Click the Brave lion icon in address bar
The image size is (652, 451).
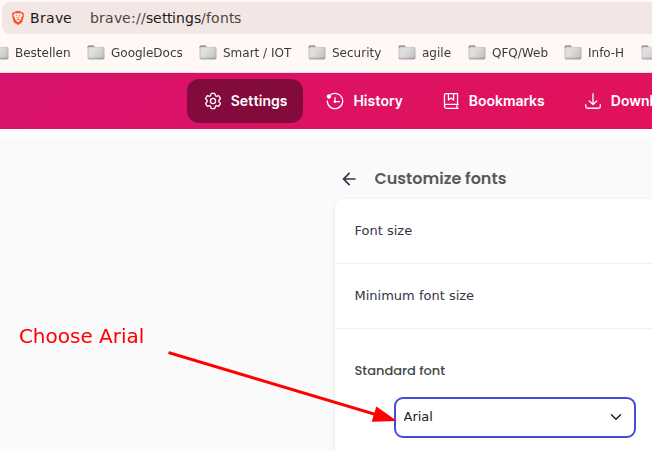(18, 18)
